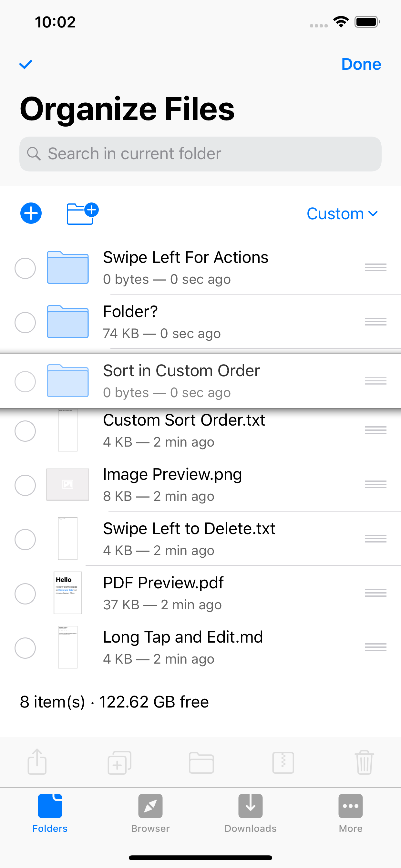Tap the trash delete icon
This screenshot has width=401, height=868.
[365, 762]
